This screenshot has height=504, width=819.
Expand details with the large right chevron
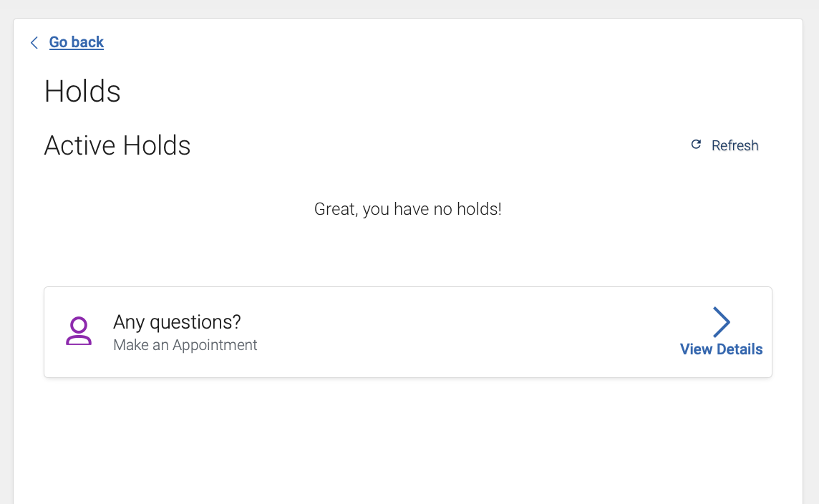coord(722,321)
